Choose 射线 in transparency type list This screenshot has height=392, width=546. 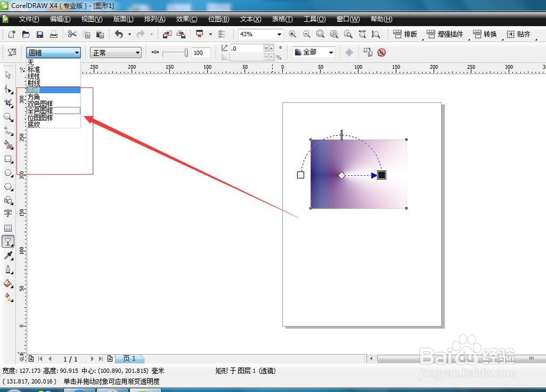54,83
